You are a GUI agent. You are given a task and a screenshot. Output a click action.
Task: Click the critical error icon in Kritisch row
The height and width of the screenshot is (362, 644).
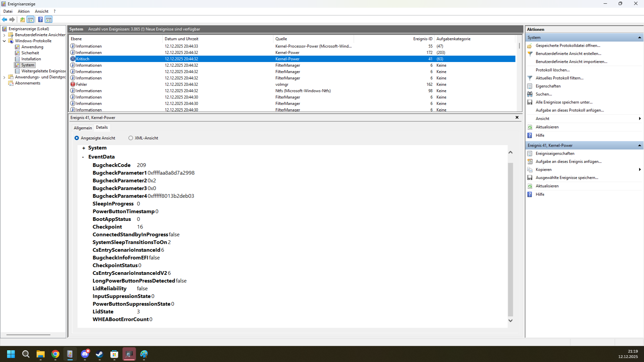[73, 59]
